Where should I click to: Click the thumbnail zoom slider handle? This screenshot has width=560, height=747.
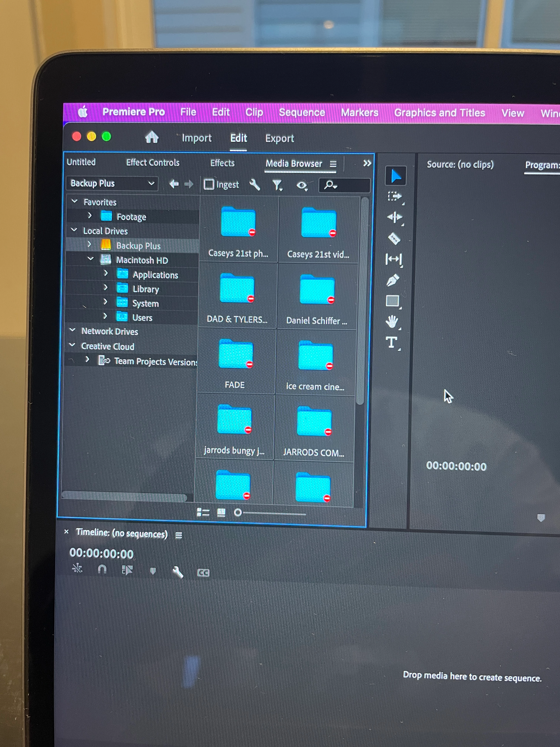pyautogui.click(x=238, y=513)
